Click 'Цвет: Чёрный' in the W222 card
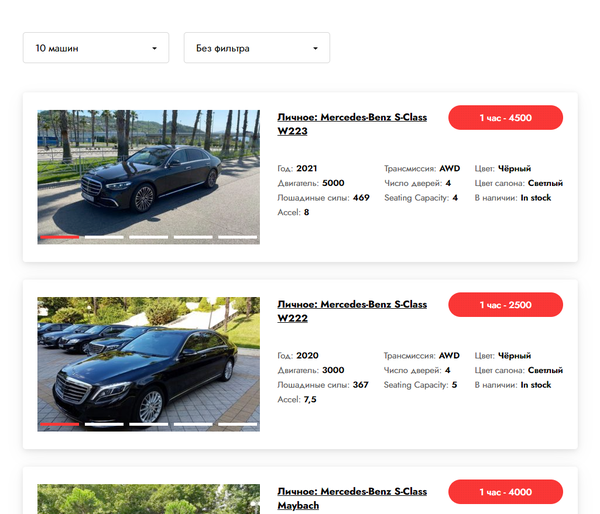This screenshot has height=514, width=600. (503, 356)
